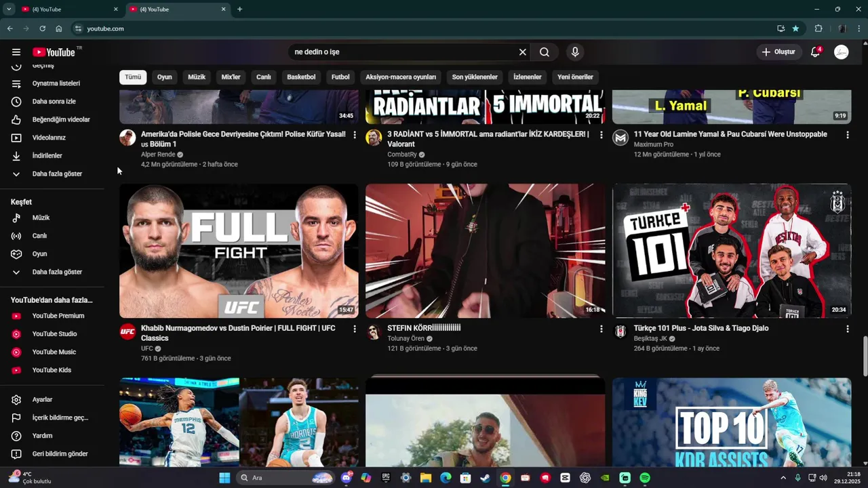This screenshot has height=488, width=868.
Task: Bookmark this page with star icon
Action: pos(795,28)
